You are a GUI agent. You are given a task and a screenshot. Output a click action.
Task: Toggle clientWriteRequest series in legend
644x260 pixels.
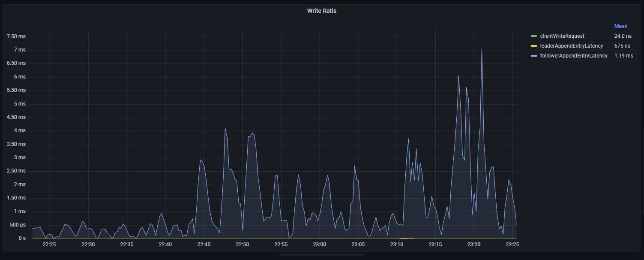[x=562, y=36]
